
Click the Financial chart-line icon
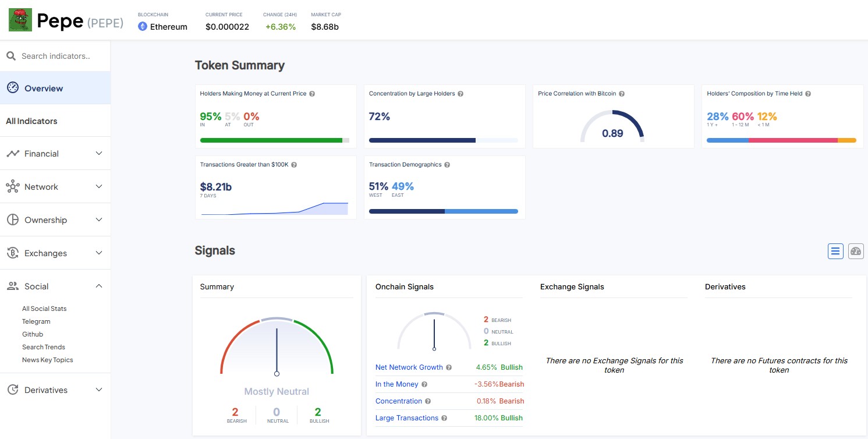13,154
